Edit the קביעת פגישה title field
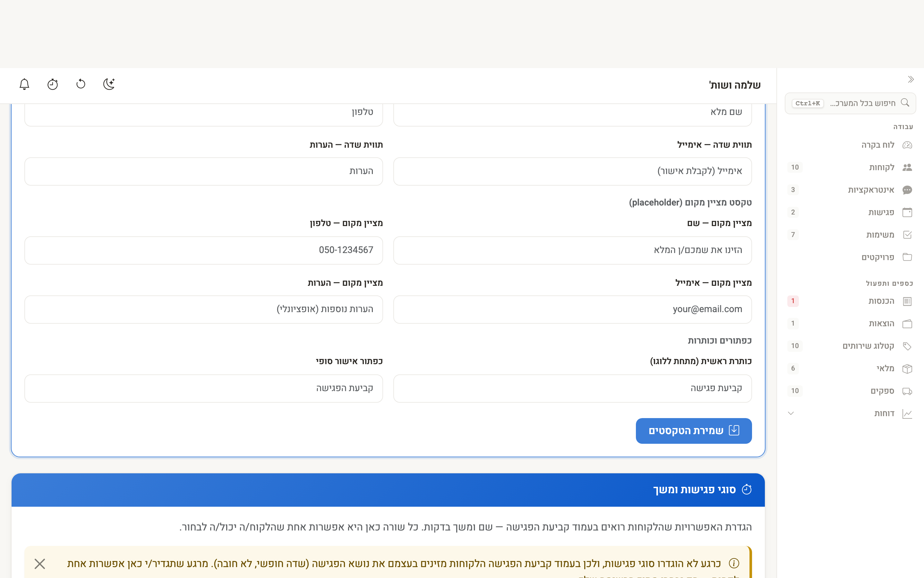This screenshot has width=924, height=578. (572, 389)
